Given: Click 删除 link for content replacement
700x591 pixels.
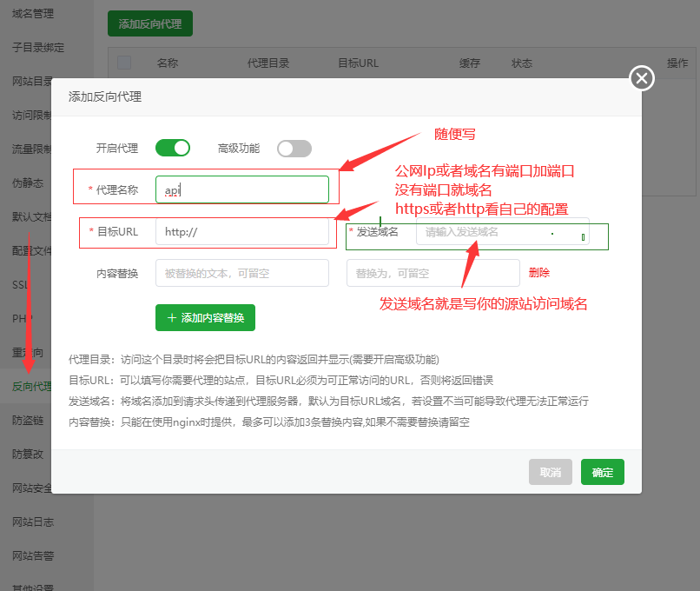Looking at the screenshot, I should (538, 273).
